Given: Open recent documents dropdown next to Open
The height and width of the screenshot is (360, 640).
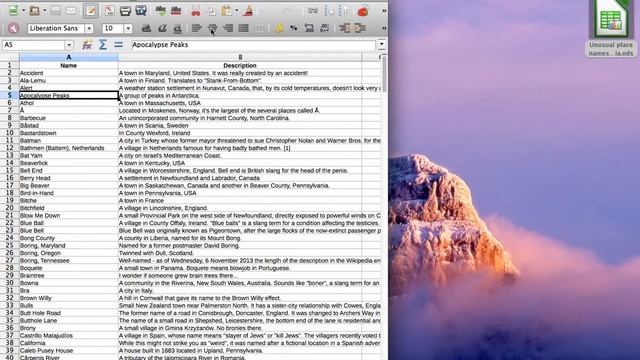Looking at the screenshot, I should coord(44,11).
